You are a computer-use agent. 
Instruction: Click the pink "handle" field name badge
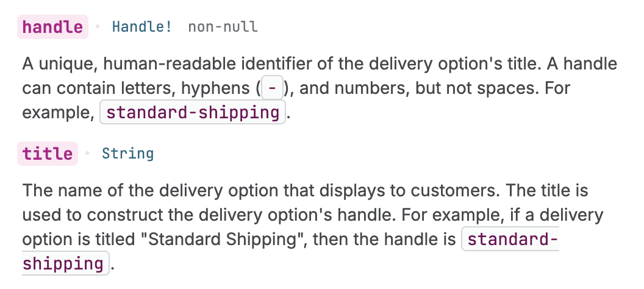point(52,27)
